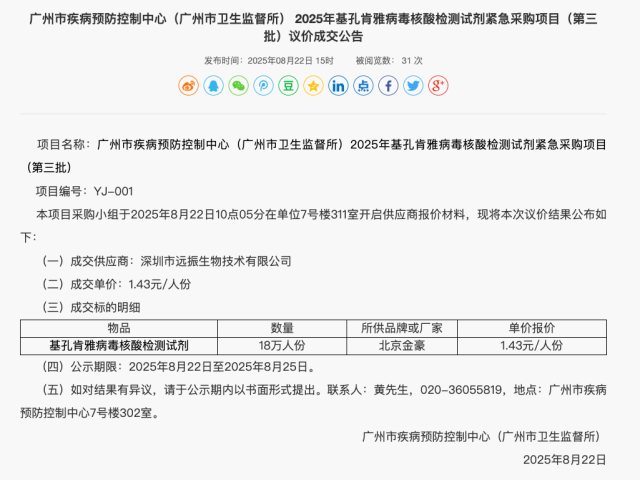Share to Douban with the 豆 icon
Image resolution: width=640 pixels, height=480 pixels.
pyautogui.click(x=288, y=86)
